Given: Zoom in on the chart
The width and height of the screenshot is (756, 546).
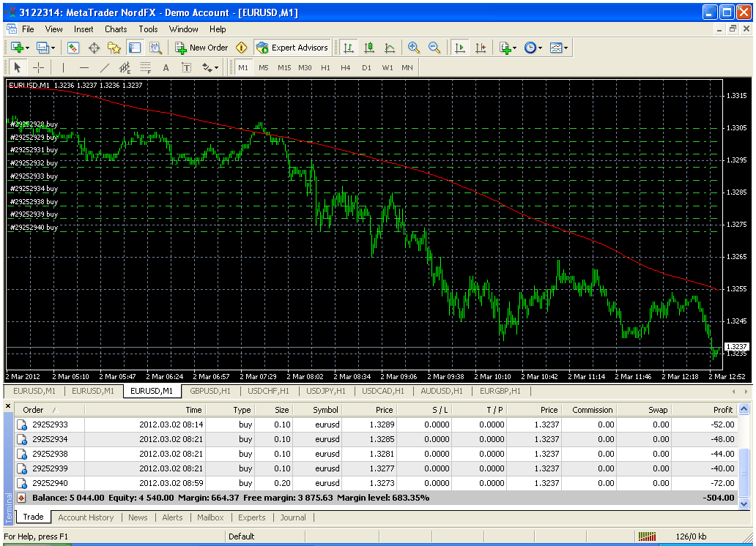Looking at the screenshot, I should click(x=414, y=48).
